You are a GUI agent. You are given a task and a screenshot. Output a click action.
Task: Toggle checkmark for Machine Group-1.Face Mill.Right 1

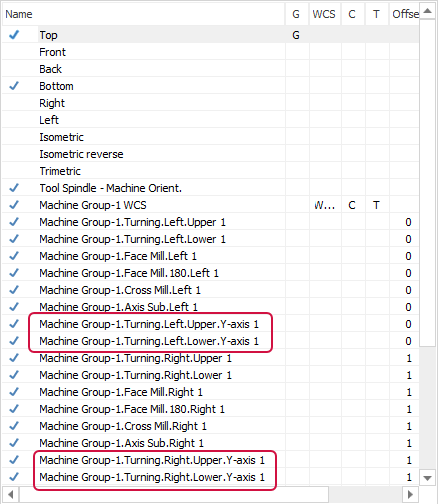coord(14,392)
